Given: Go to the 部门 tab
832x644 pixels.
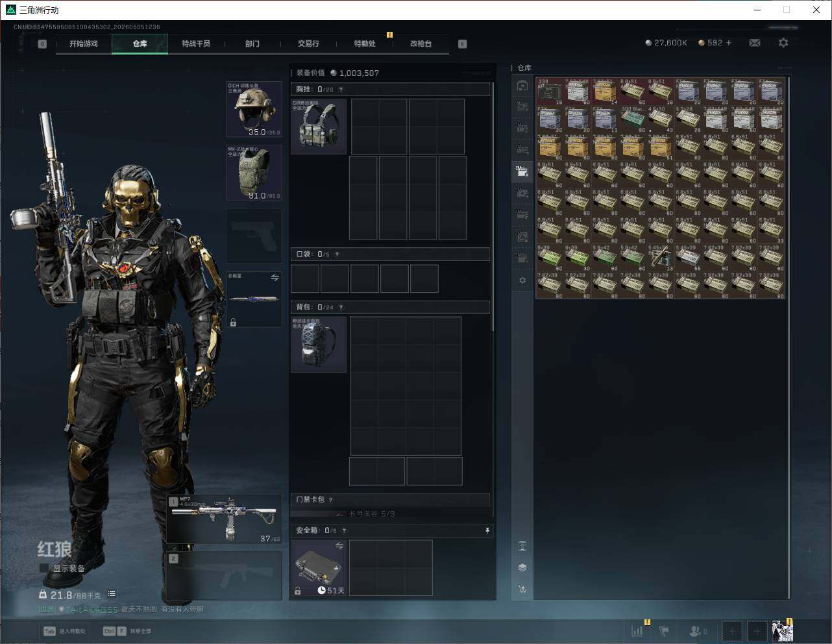Looking at the screenshot, I should click(252, 43).
